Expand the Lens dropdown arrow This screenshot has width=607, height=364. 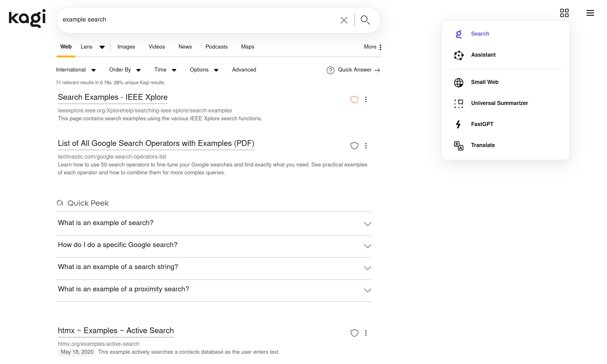102,47
